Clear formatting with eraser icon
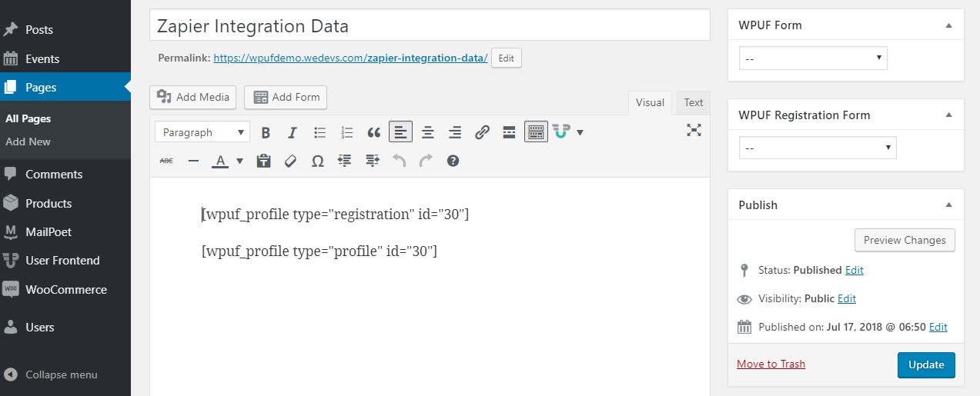980x396 pixels. (x=290, y=161)
